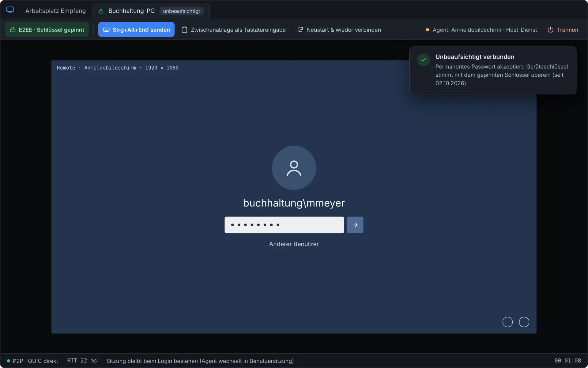The width and height of the screenshot is (588, 368).
Task: Click the RTT 22 ms latency readout
Action: pyautogui.click(x=82, y=361)
